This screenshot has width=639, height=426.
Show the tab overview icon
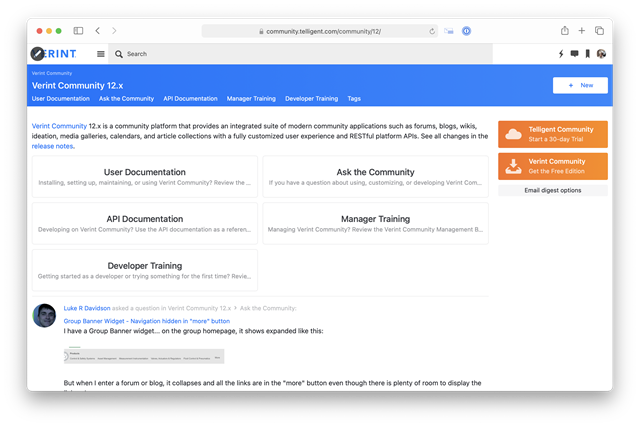599,31
